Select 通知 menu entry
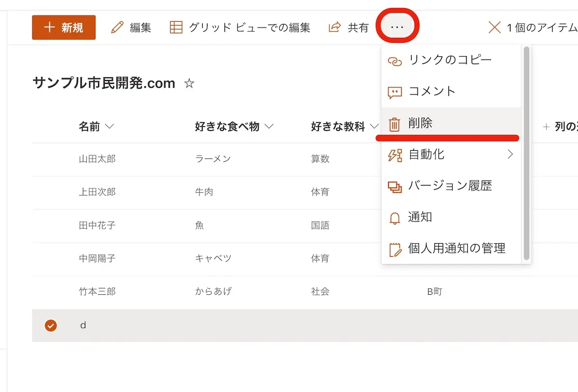578x392 pixels. point(420,217)
